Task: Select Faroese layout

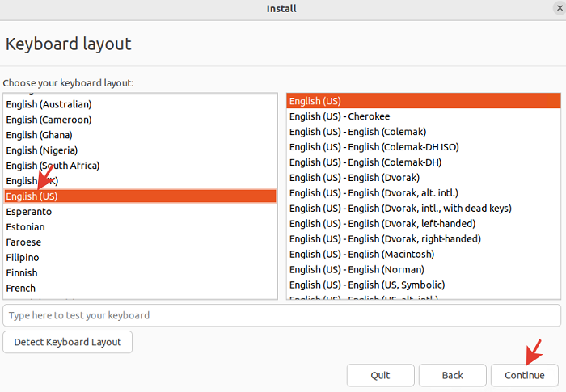Action: click(x=140, y=242)
